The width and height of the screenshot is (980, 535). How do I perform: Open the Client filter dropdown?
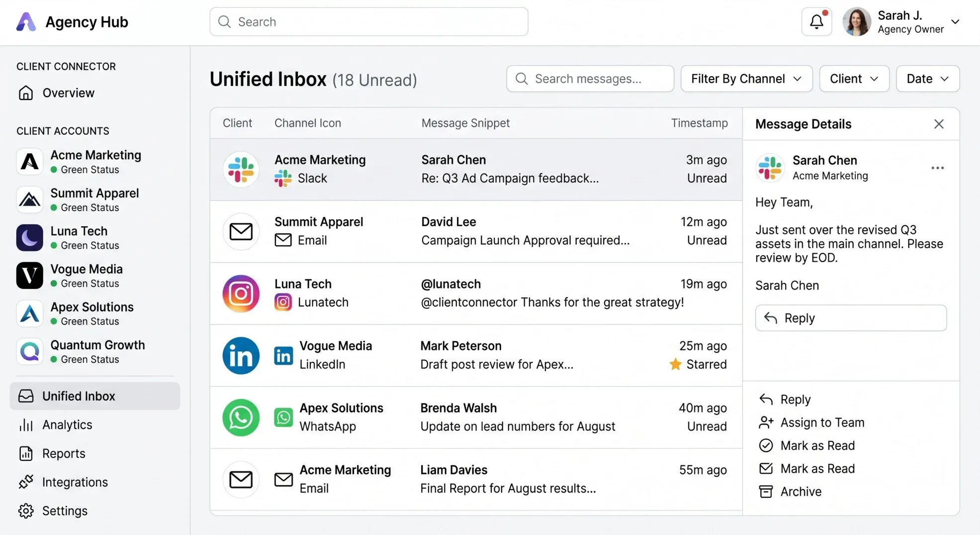pos(854,79)
